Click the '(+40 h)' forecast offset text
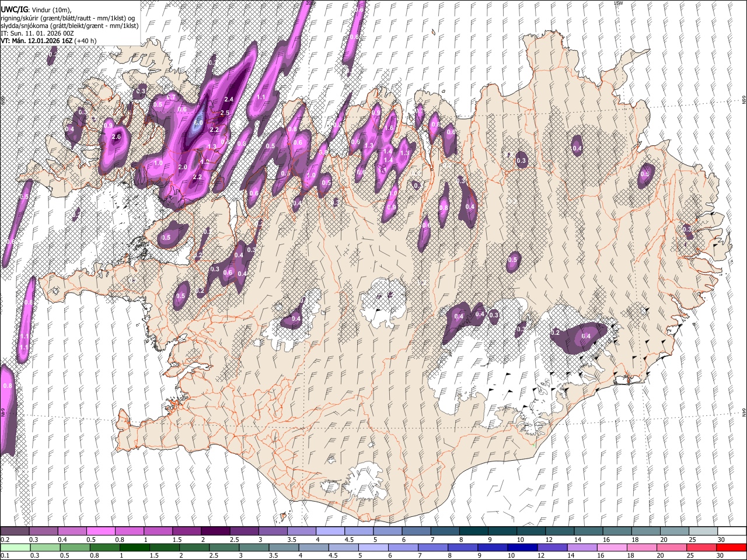747x560 pixels. pyautogui.click(x=85, y=41)
